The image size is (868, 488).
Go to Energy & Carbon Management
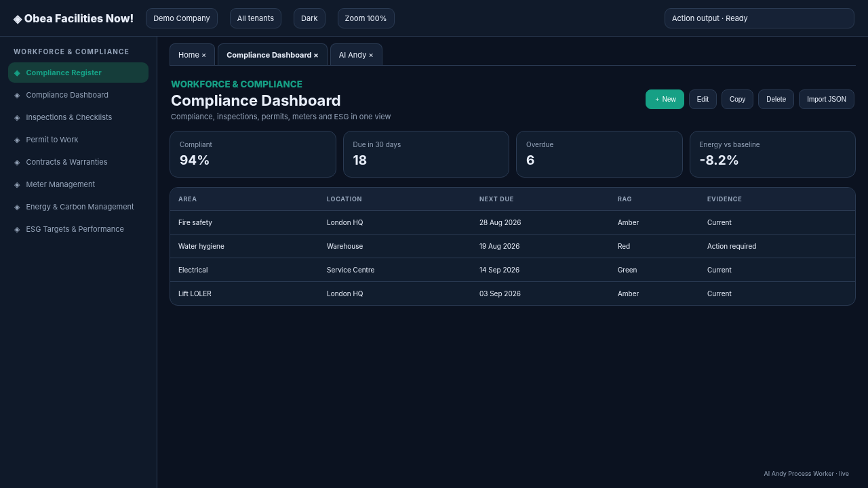[x=78, y=207]
